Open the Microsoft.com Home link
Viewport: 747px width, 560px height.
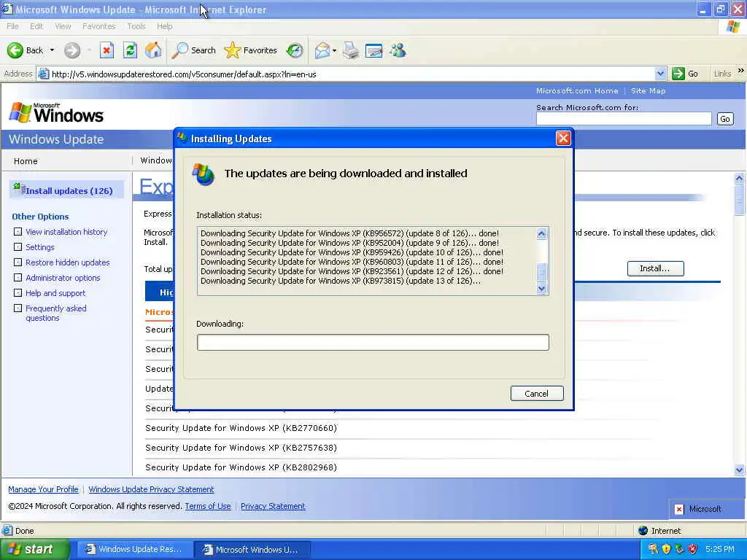(577, 90)
